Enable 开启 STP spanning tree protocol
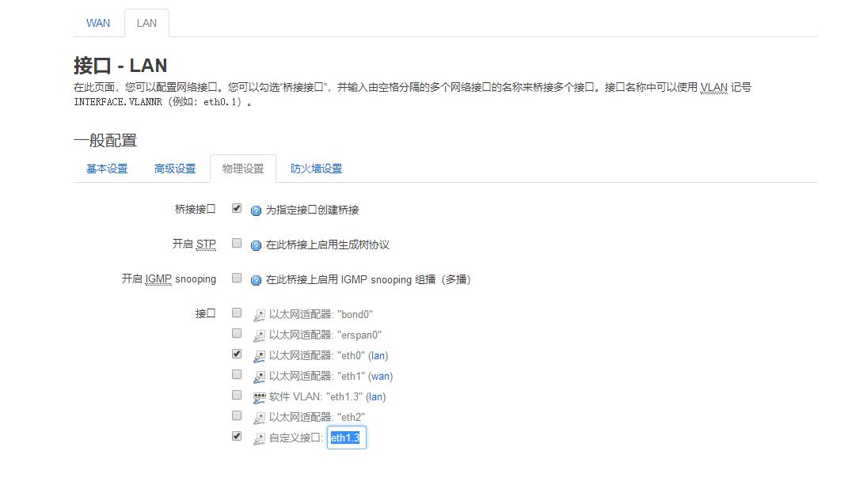 236,242
